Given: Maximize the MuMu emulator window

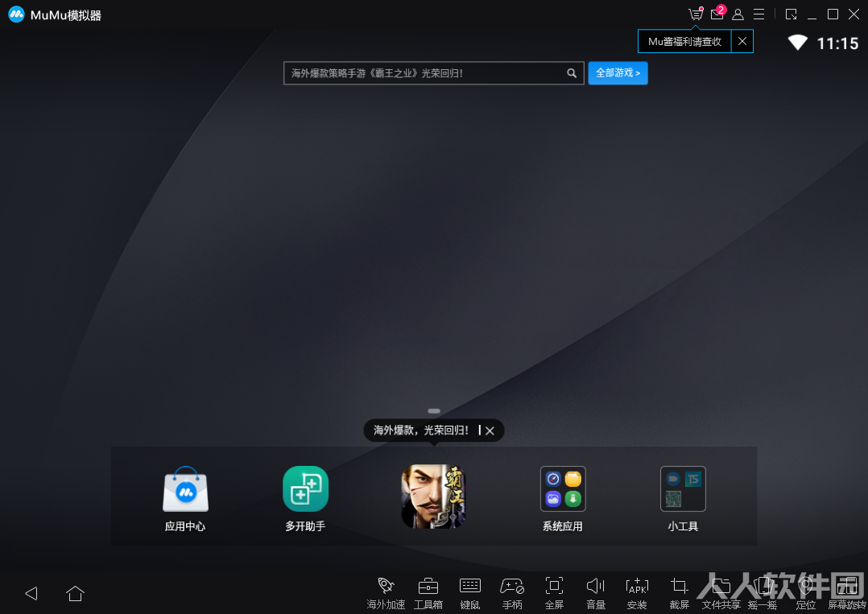Looking at the screenshot, I should click(x=833, y=14).
